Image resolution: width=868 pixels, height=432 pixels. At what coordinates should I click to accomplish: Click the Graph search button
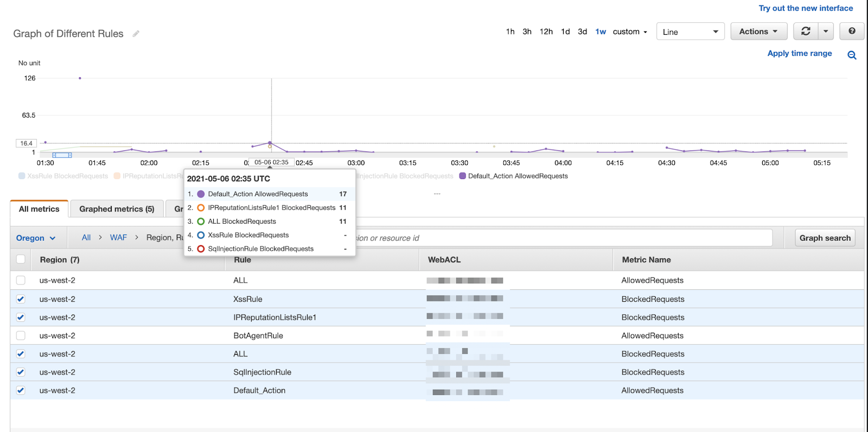[x=825, y=238]
